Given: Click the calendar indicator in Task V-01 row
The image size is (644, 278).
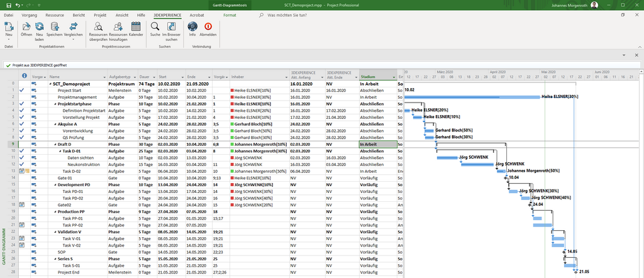Looking at the screenshot, I should (22, 238).
